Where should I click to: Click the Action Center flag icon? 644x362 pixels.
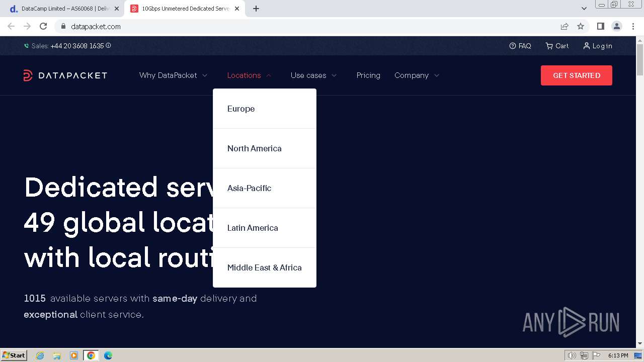pos(596,355)
